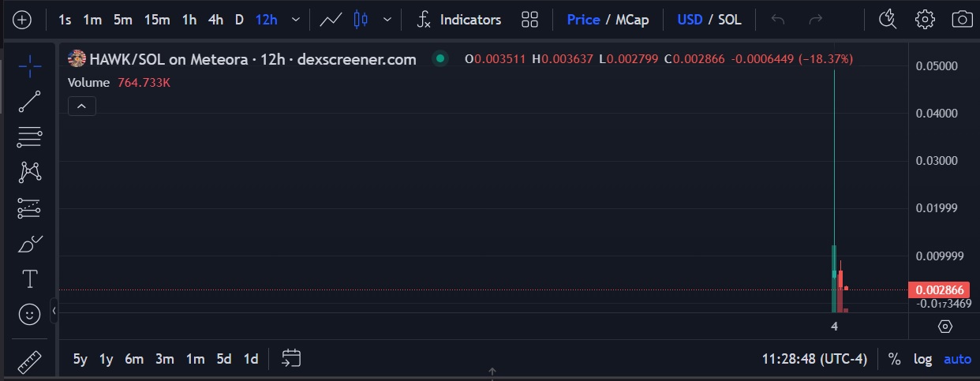
Task: Select the crosshair cursor tool
Action: tap(29, 66)
